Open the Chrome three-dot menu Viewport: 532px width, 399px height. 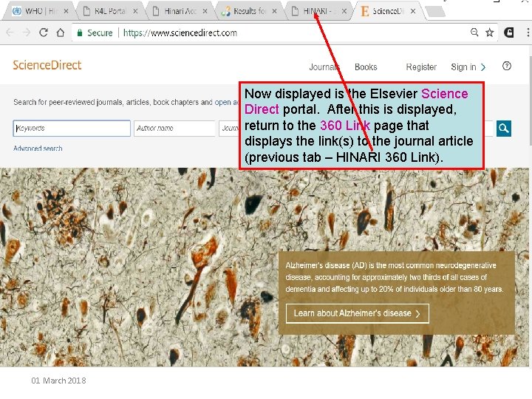528,33
